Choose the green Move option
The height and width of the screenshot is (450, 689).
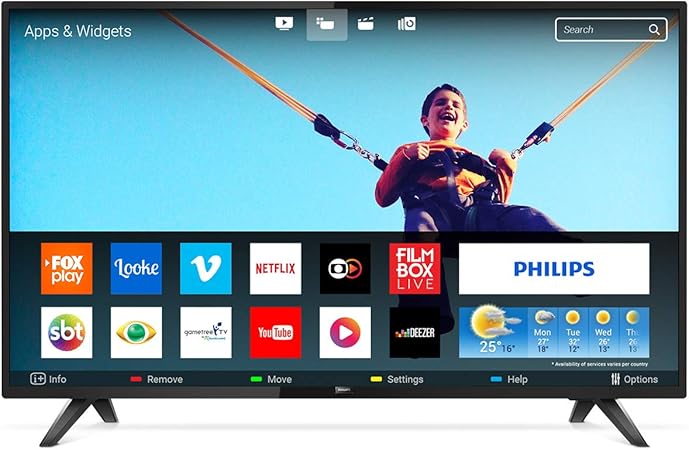(x=271, y=379)
